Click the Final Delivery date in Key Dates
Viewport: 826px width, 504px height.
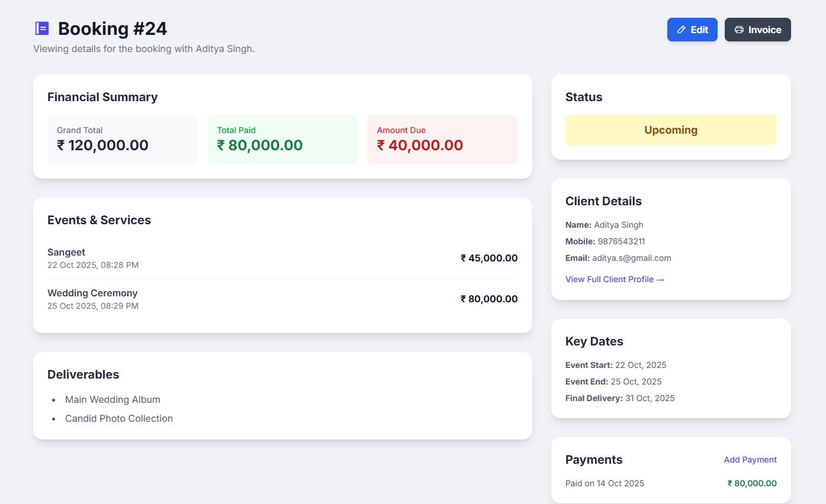coord(619,398)
